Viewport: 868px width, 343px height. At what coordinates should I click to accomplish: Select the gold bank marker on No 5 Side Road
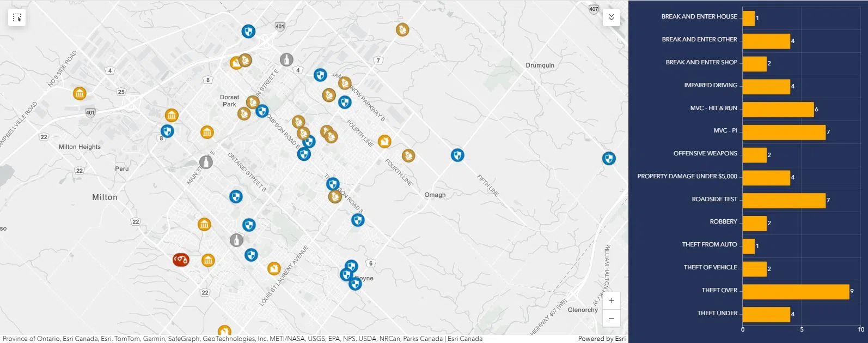pyautogui.click(x=80, y=93)
